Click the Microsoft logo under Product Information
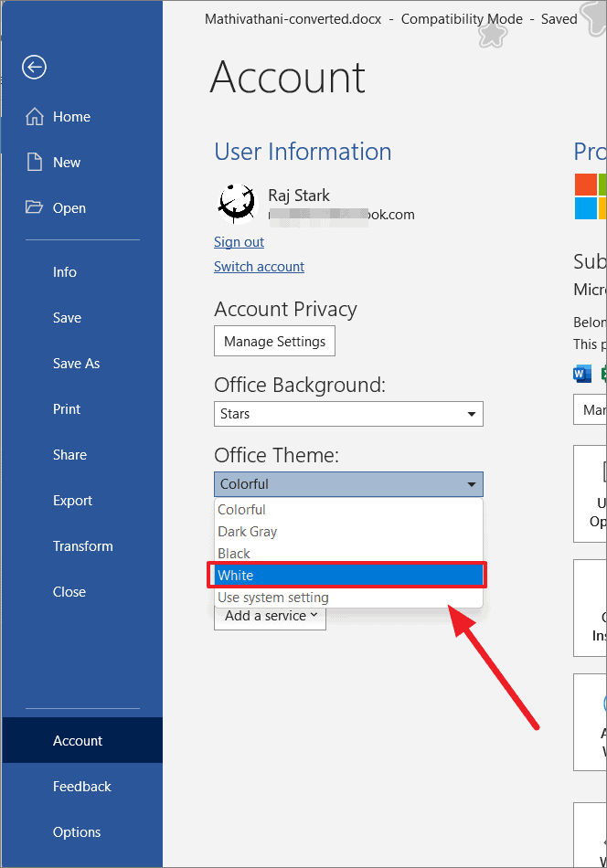 tap(591, 196)
